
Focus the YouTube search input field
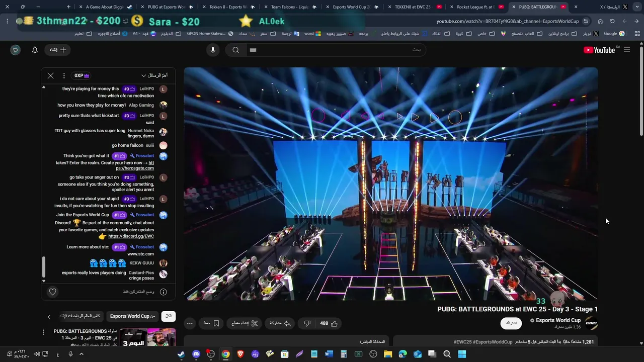pos(336,50)
